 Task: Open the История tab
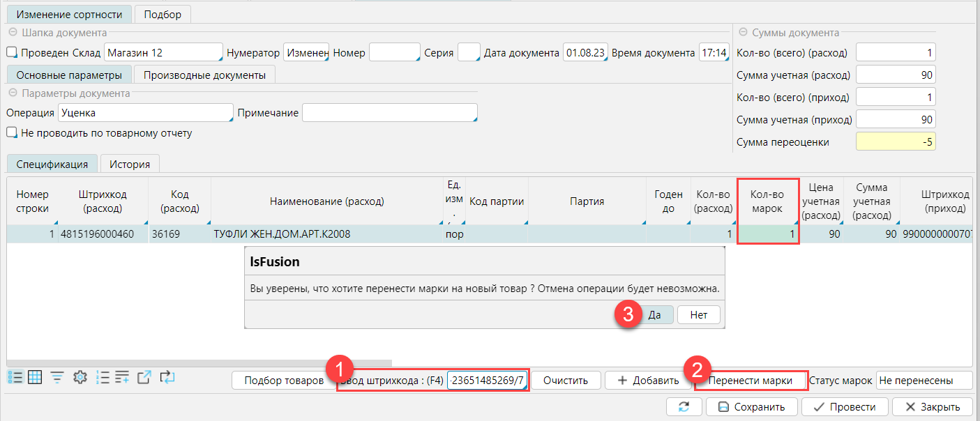click(x=129, y=164)
